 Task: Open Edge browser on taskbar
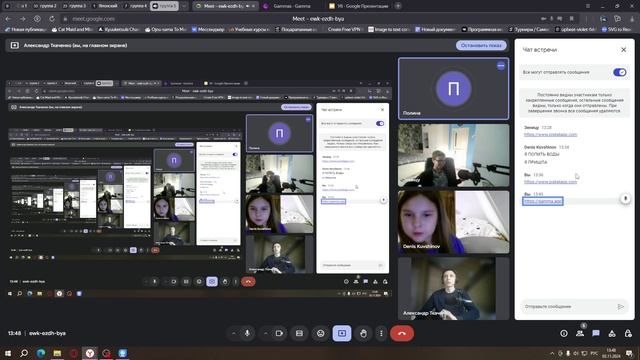(41, 353)
